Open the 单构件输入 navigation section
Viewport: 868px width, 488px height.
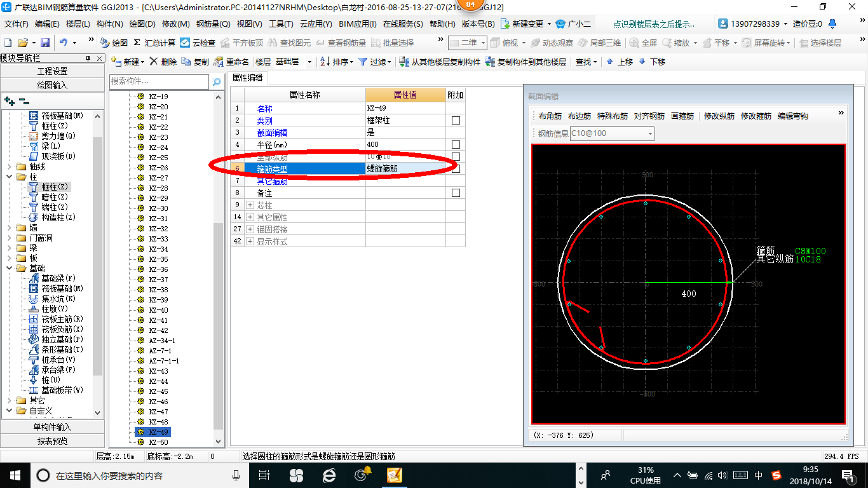[53, 427]
